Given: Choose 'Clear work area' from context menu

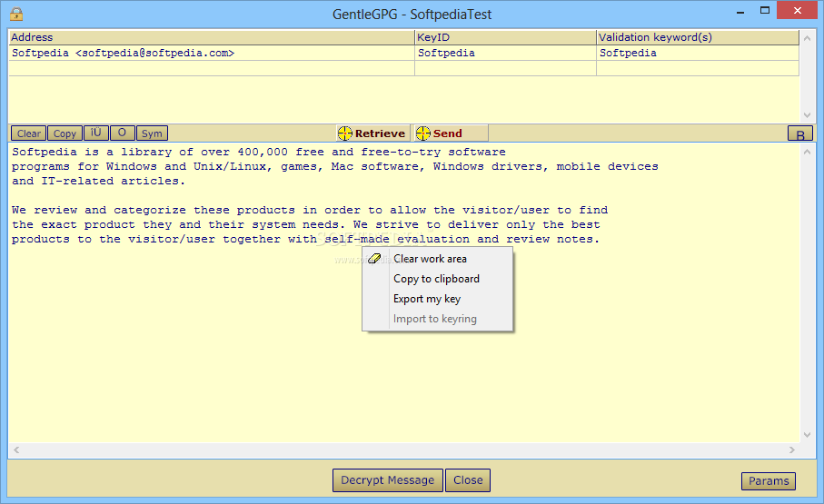Looking at the screenshot, I should tap(437, 259).
